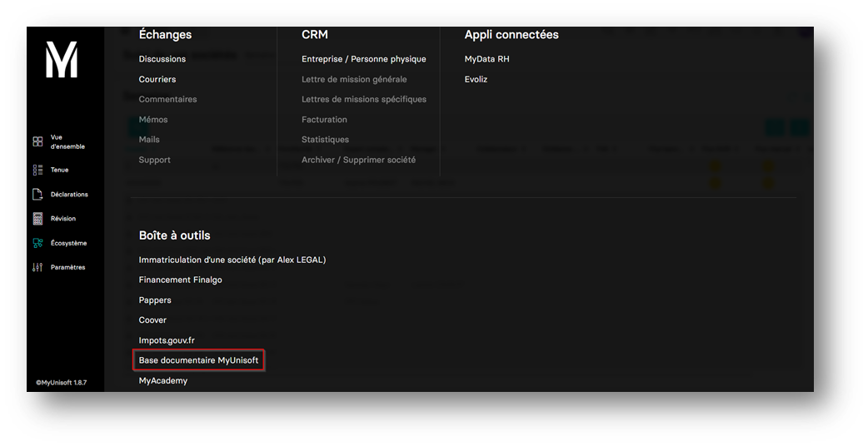Viewport: 868px width, 446px height.
Task: Click the Échanges section heading
Action: pyautogui.click(x=165, y=34)
